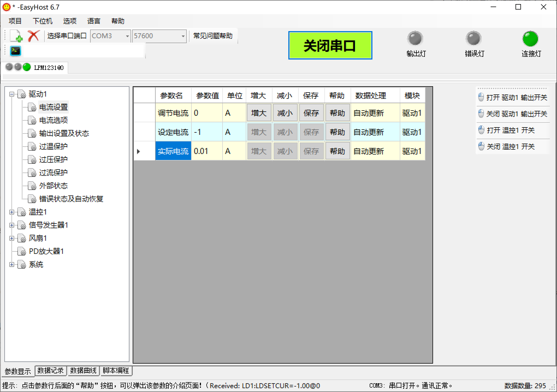The width and height of the screenshot is (557, 392).
Task: Click the red X delete icon
Action: pos(34,36)
